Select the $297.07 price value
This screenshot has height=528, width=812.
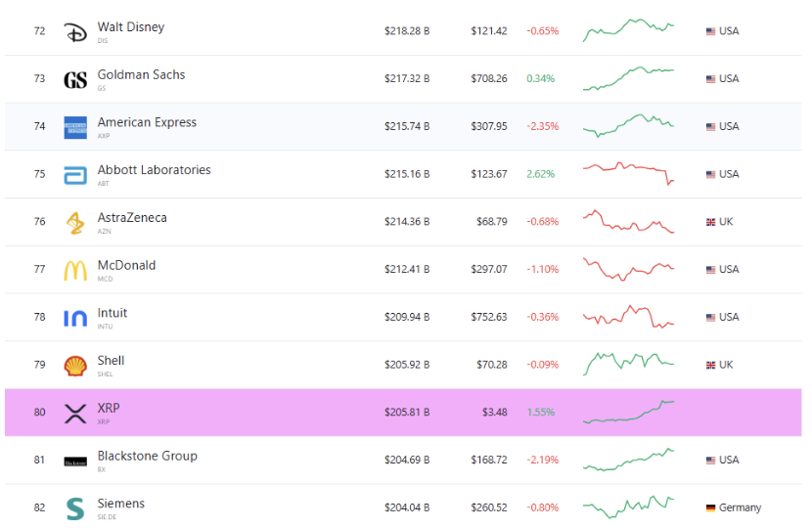pos(488,269)
